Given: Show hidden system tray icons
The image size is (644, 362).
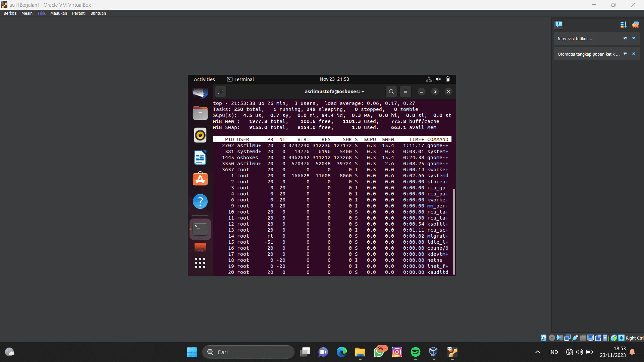Looking at the screenshot, I should 538,352.
